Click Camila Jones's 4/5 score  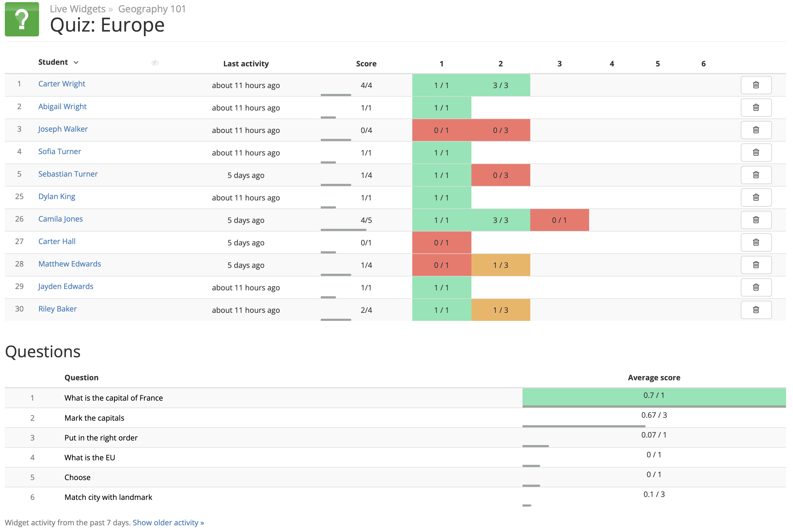point(366,220)
